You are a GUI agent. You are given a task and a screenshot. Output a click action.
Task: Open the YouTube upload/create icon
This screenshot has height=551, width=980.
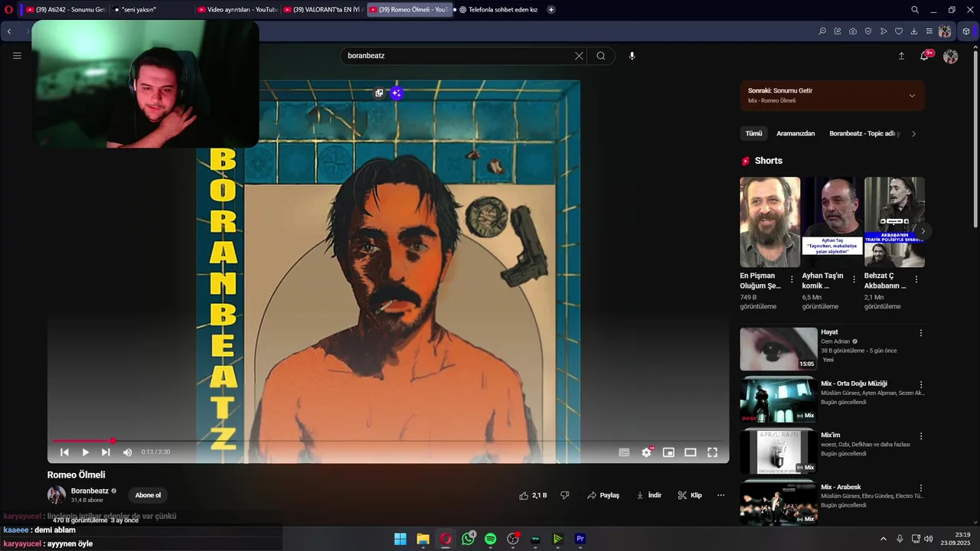[901, 56]
